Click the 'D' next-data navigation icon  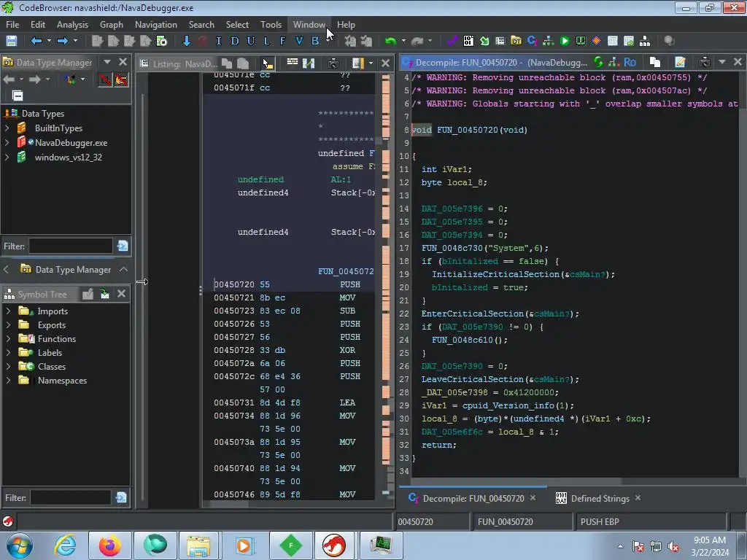(235, 41)
